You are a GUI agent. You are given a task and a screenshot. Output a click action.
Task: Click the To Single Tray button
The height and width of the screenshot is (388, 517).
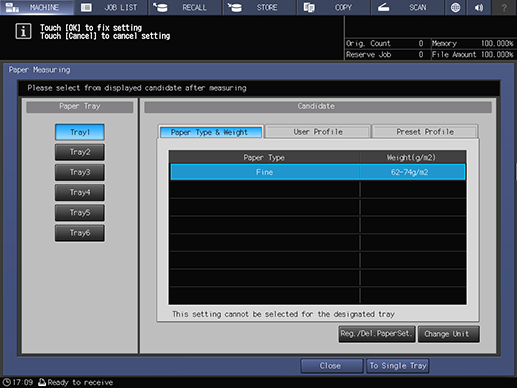398,366
